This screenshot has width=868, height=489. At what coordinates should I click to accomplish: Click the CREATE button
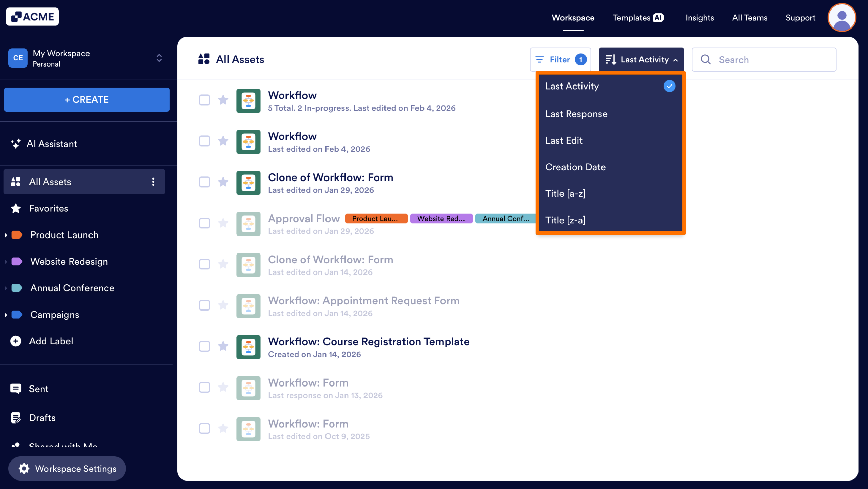pyautogui.click(x=86, y=99)
